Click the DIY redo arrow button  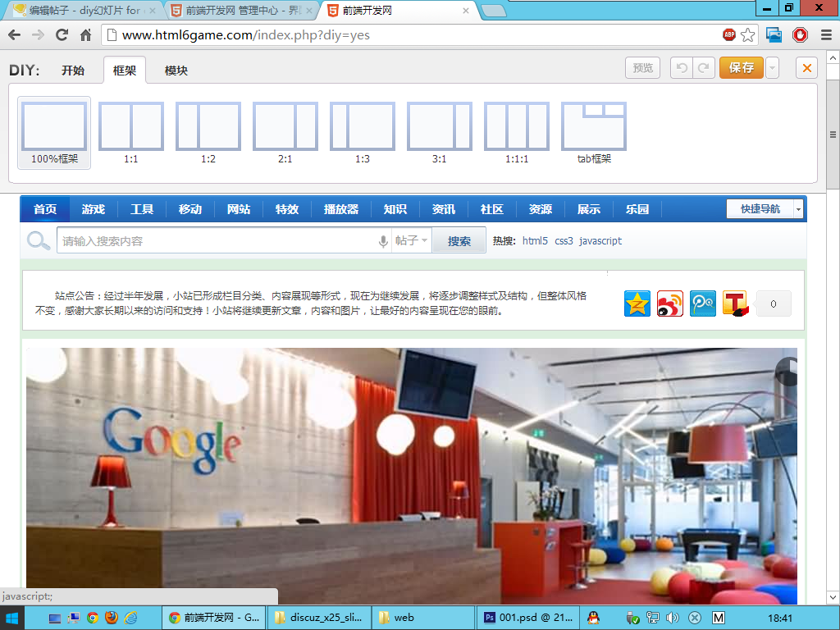pyautogui.click(x=704, y=68)
